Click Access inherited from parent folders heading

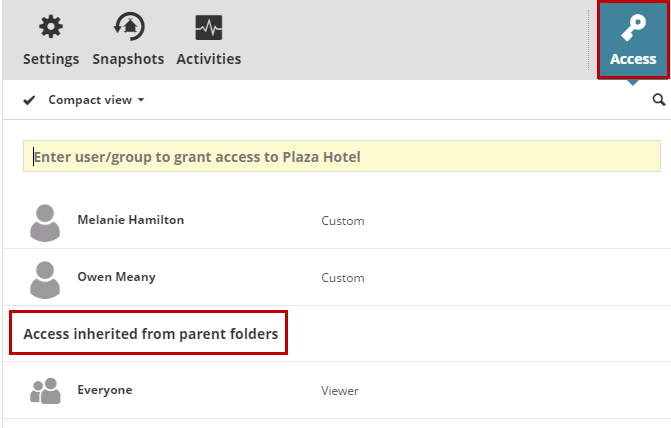[150, 334]
